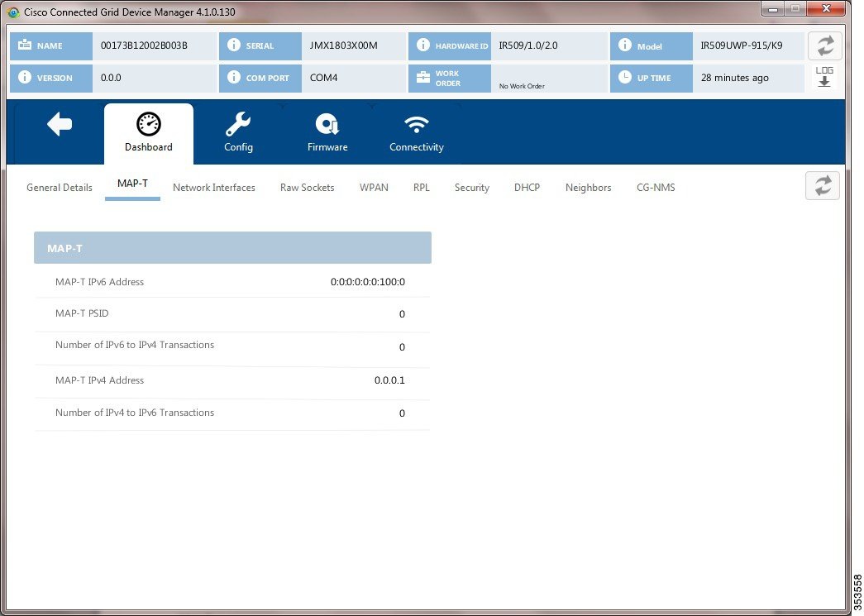Click the MAP-T IPv4 address value 0.0.0.1

tap(389, 380)
